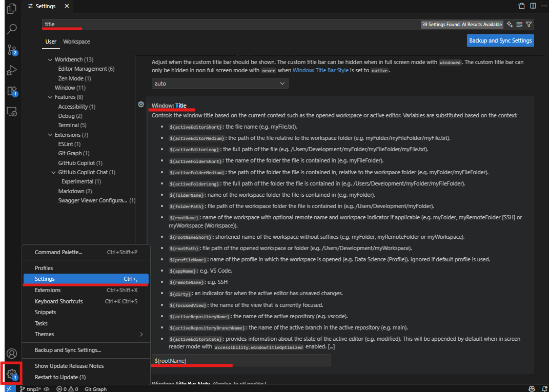The width and height of the screenshot is (549, 392).
Task: Click the Manage gear icon
Action: point(12,374)
